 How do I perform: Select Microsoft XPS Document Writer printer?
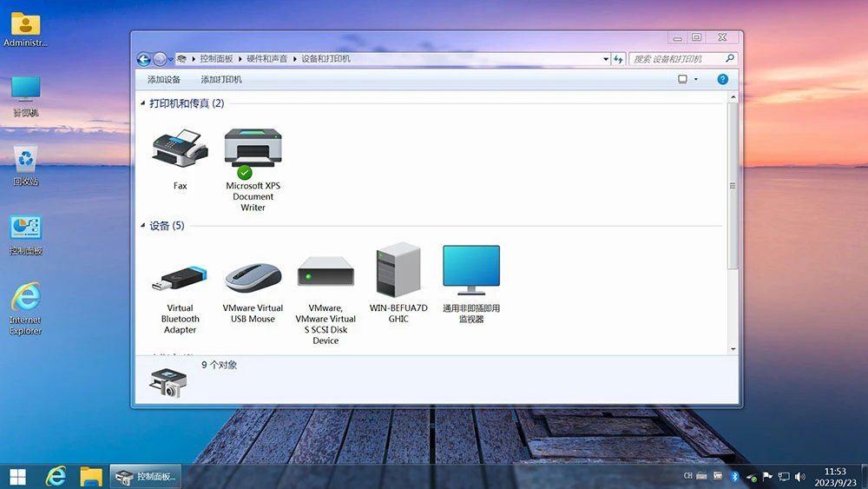(253, 150)
